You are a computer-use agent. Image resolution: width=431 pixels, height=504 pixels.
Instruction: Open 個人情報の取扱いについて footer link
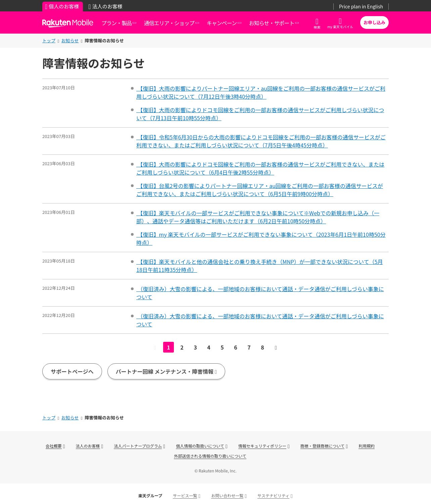coord(200,446)
